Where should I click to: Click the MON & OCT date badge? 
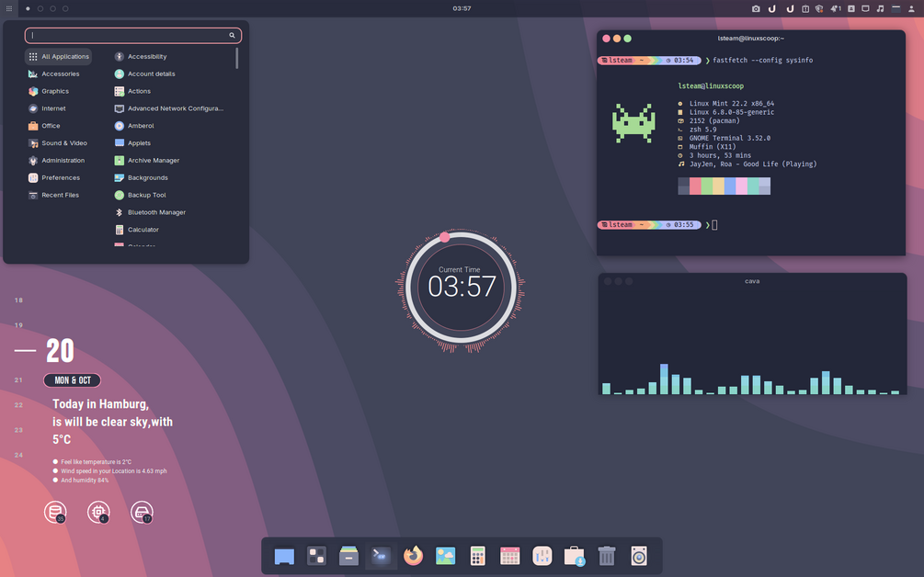73,380
